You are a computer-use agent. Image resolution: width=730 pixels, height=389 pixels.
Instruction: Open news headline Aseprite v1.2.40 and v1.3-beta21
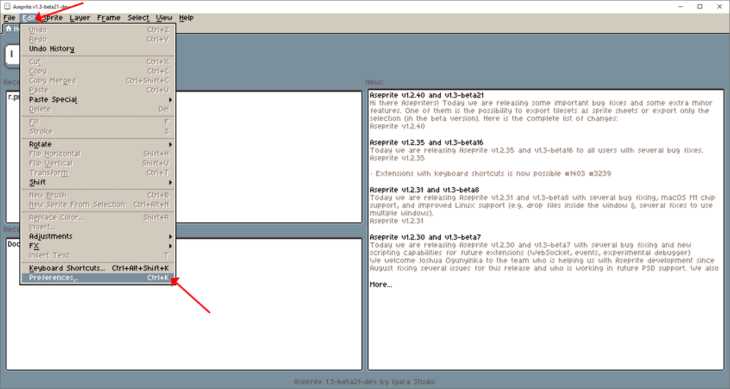tap(427, 95)
